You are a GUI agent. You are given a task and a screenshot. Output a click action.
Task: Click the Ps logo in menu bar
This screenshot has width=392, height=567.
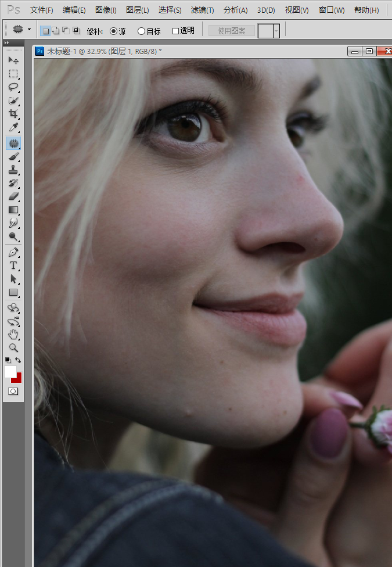pyautogui.click(x=14, y=10)
